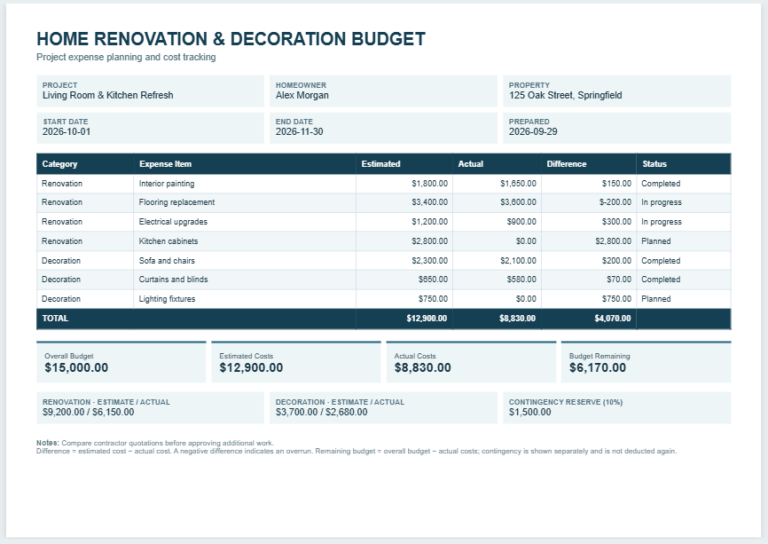This screenshot has height=544, width=768.
Task: Click difference '$2,800.00' for Kitchen cabinets
Action: (613, 241)
